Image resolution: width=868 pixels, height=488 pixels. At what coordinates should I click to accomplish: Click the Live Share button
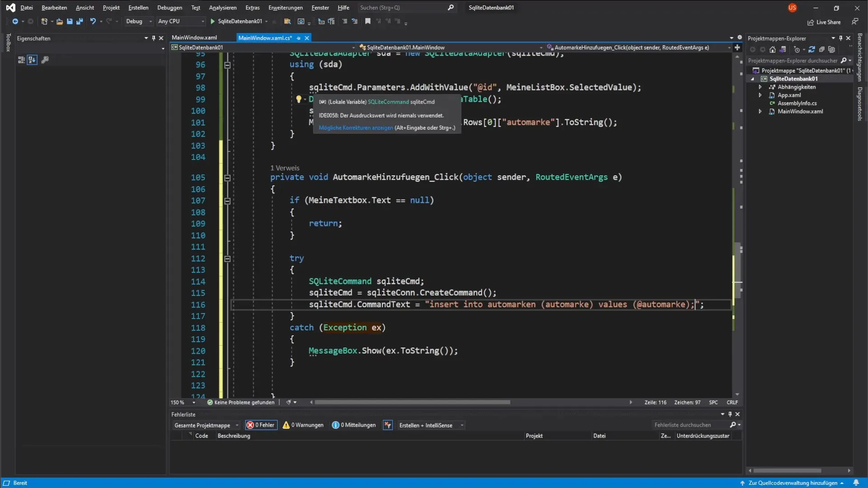tap(824, 22)
